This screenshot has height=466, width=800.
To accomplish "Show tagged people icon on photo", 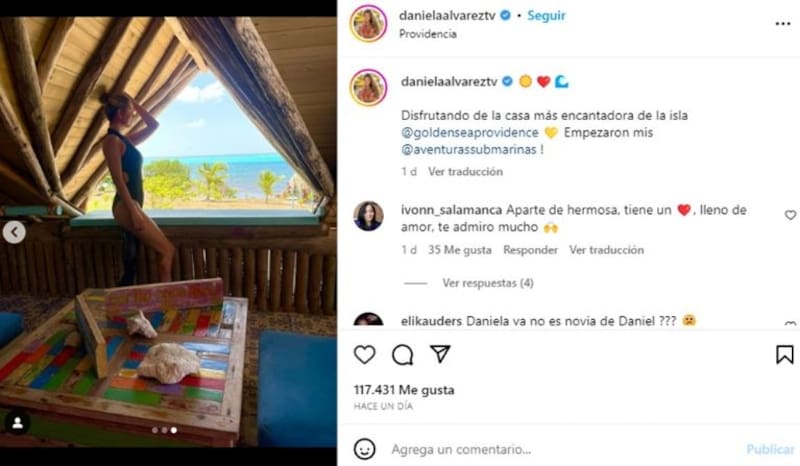I will [17, 423].
